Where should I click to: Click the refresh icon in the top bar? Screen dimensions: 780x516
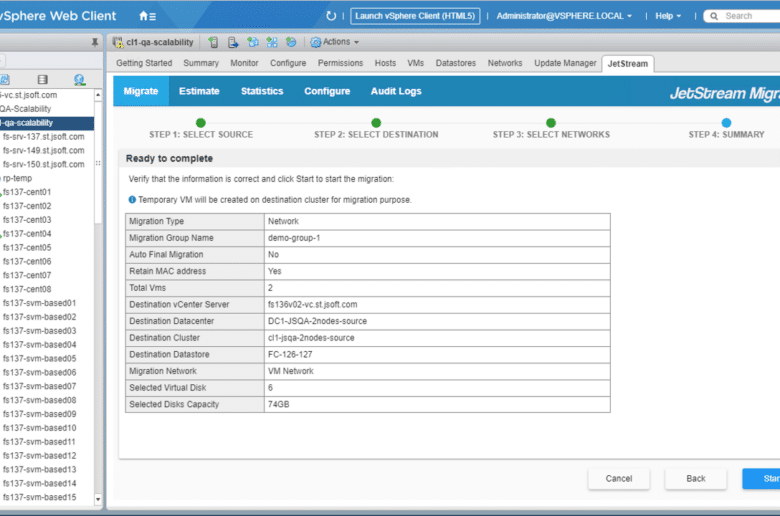(331, 16)
